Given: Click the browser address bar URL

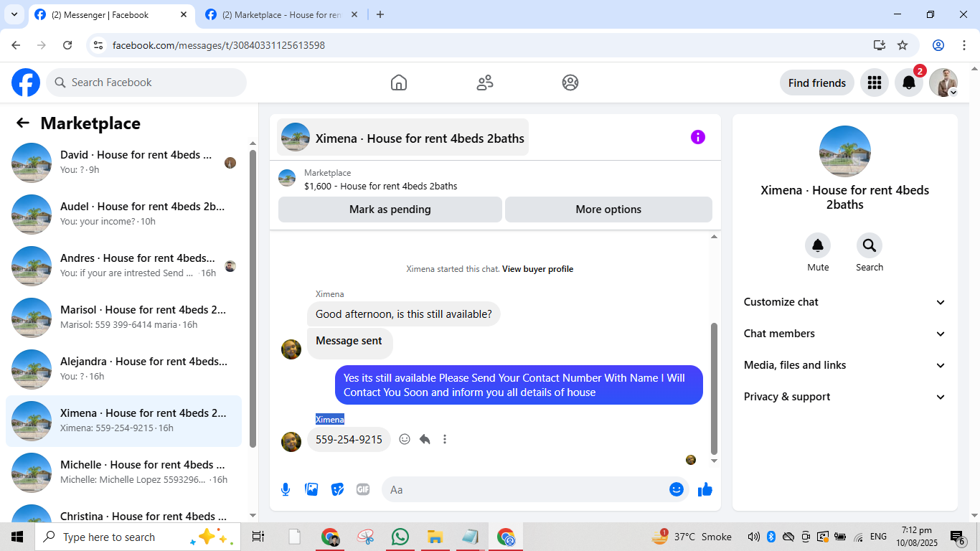Looking at the screenshot, I should click(219, 45).
